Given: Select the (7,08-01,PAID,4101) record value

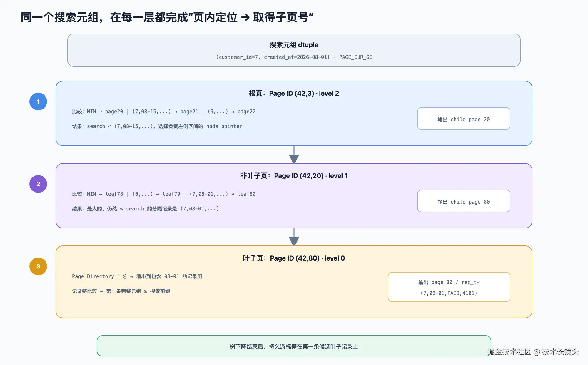Looking at the screenshot, I should click(x=449, y=293).
